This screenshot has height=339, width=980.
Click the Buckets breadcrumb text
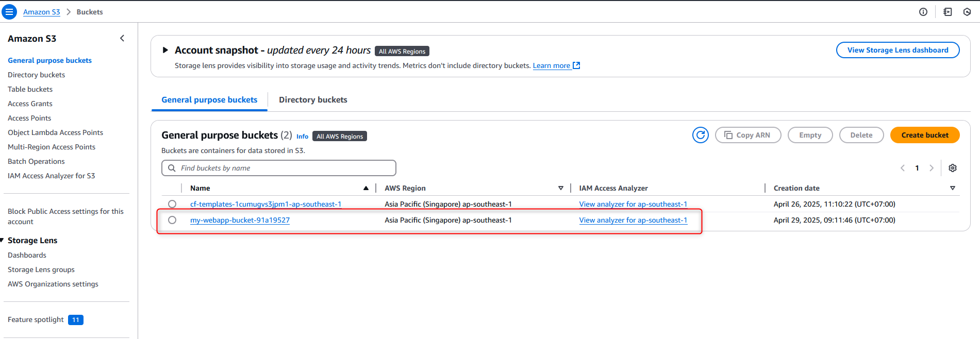[x=90, y=12]
